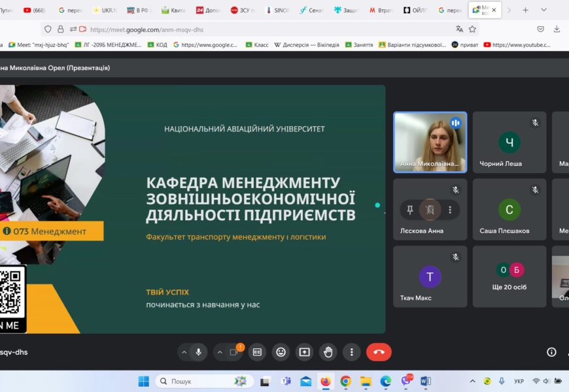Open Лєскова Анна tile options menu
Screen dimensions: 569x392
tap(450, 210)
